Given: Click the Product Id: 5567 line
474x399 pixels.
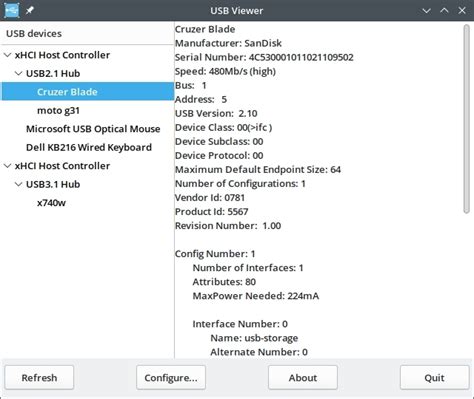Looking at the screenshot, I should point(212,211).
